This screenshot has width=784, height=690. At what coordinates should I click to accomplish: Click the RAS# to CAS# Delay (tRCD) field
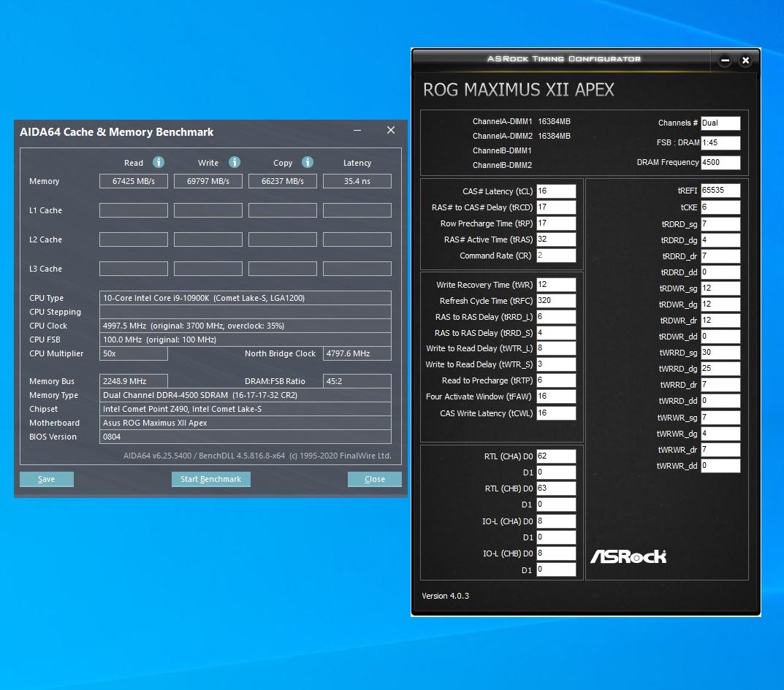pyautogui.click(x=556, y=207)
